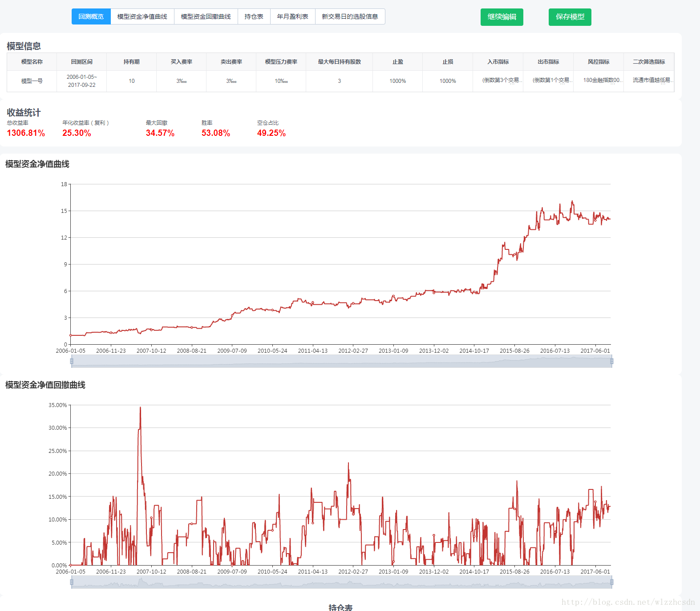
Task: Click the 入市指标 column header
Action: point(498,62)
